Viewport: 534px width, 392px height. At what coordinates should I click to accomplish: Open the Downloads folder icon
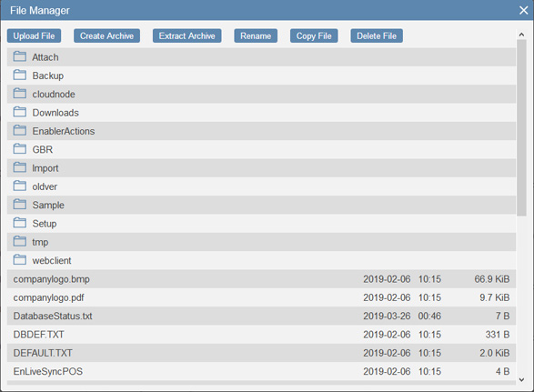tap(20, 112)
